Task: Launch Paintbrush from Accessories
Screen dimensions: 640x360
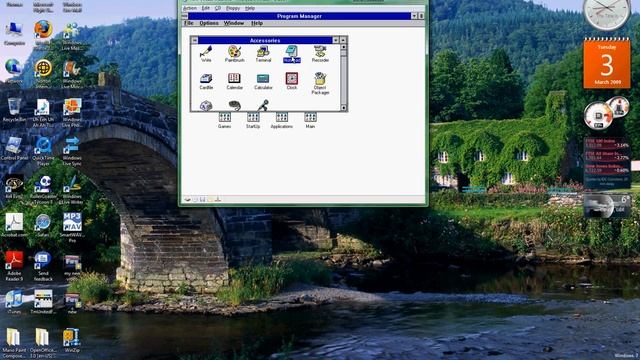Action: click(234, 53)
